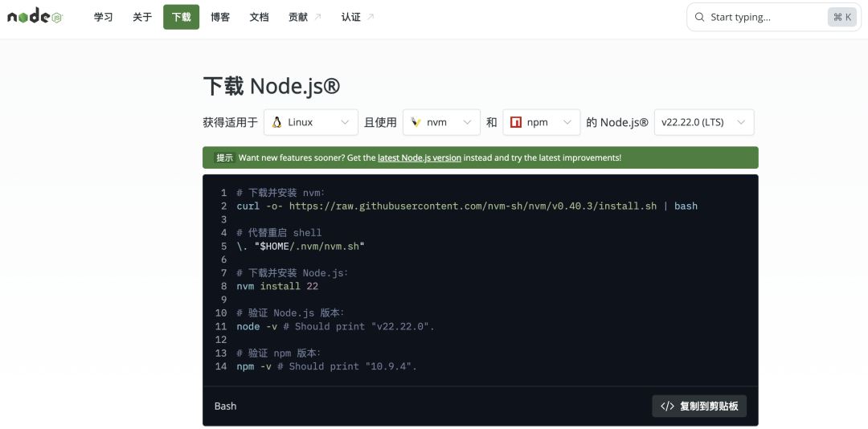Click 复制到剪贴板 button
The width and height of the screenshot is (868, 429).
[699, 407]
